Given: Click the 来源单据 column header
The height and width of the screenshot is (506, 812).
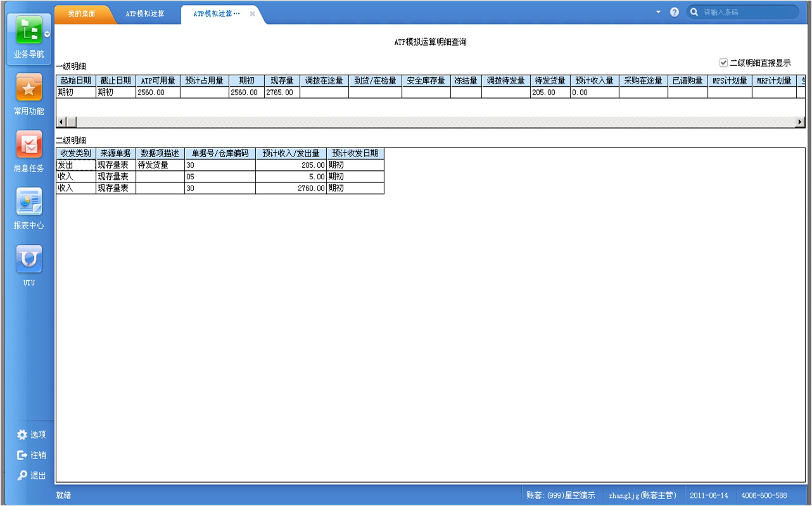Looking at the screenshot, I should (115, 153).
